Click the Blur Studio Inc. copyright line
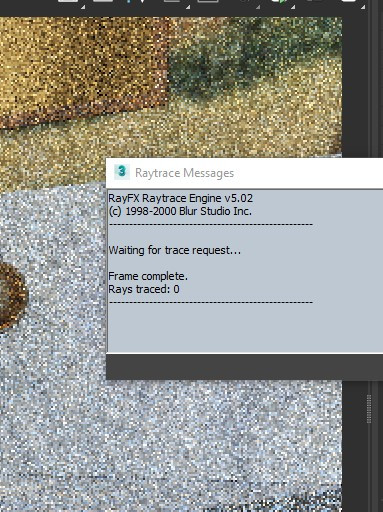 [x=180, y=211]
